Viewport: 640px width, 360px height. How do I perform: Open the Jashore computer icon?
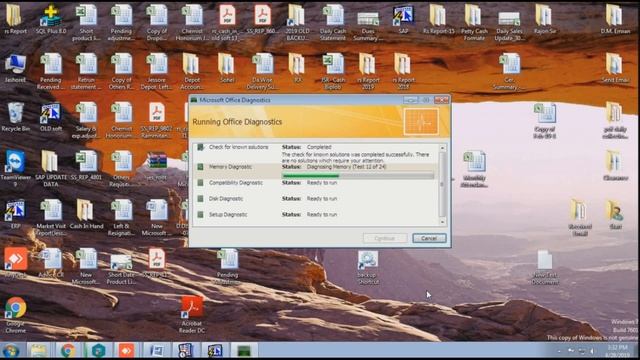15,69
